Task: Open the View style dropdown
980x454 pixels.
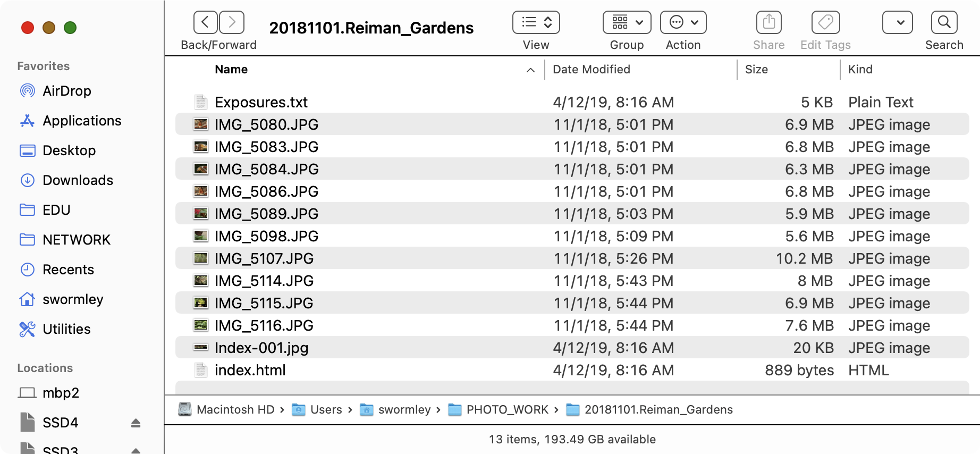Action: point(536,23)
